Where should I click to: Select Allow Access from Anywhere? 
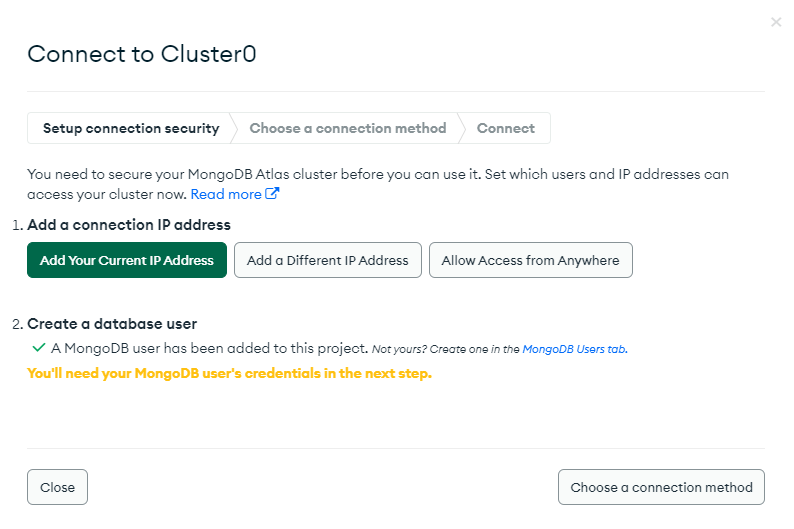point(531,260)
